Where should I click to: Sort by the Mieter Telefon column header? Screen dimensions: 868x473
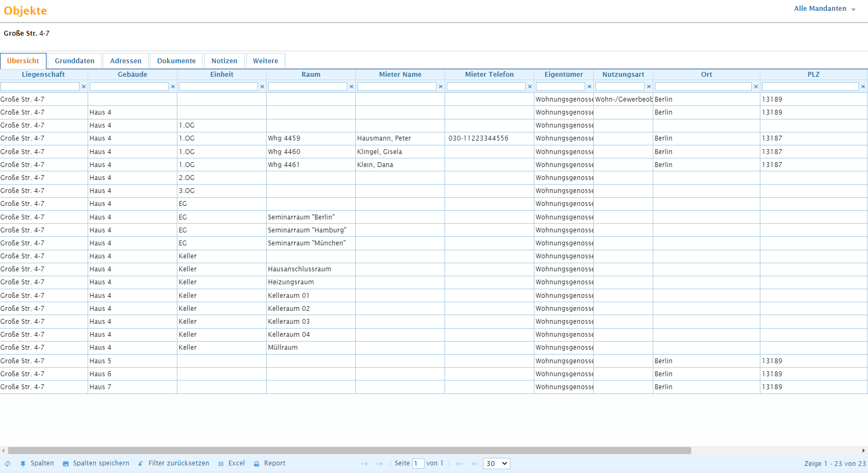(489, 75)
